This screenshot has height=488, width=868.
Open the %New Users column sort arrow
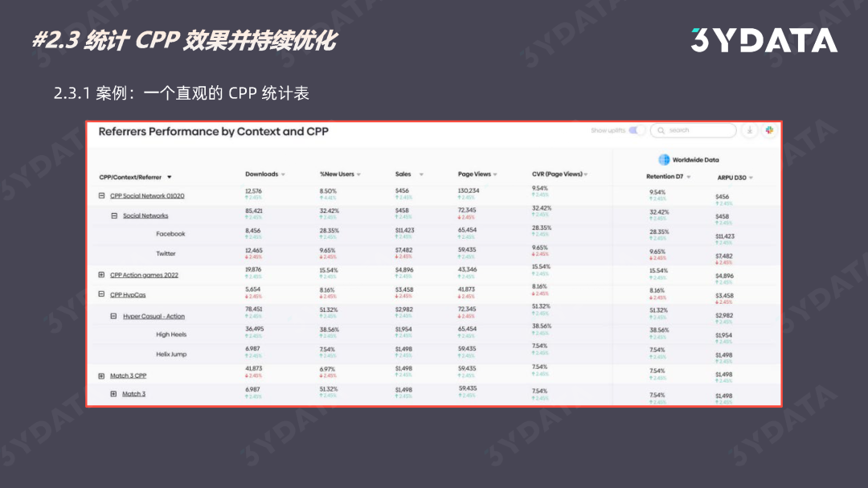[x=358, y=174]
